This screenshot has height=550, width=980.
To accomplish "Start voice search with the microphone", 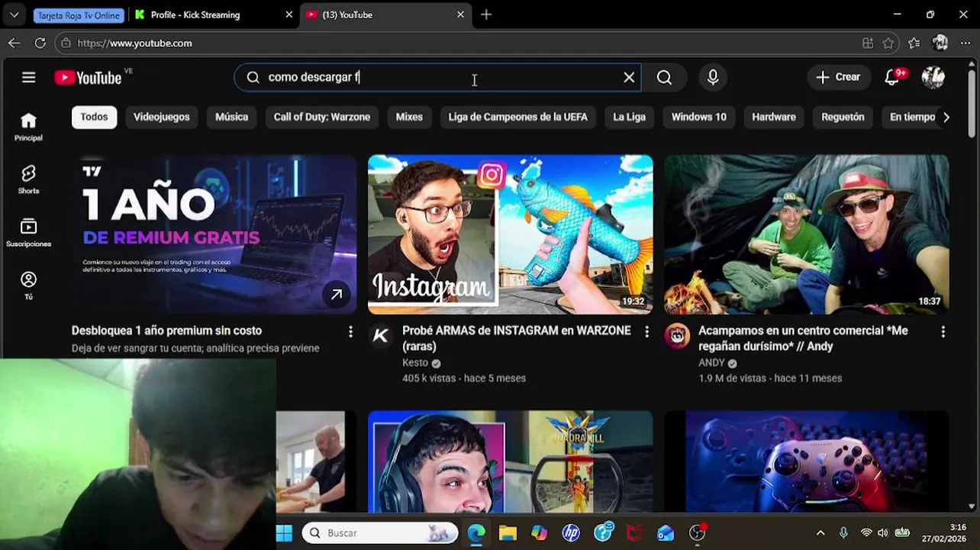I will pos(713,77).
